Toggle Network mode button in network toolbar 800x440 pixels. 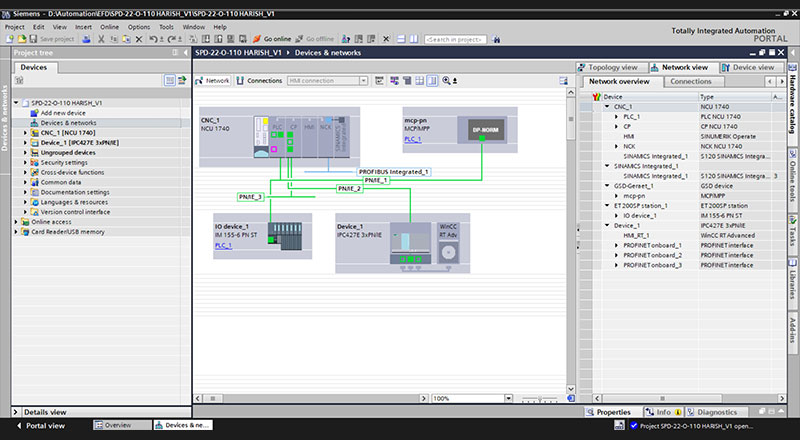pos(213,81)
